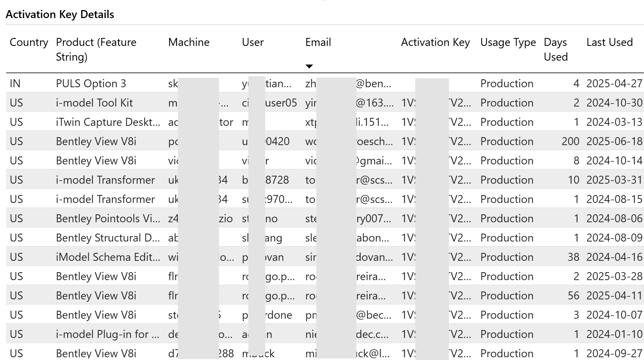Click the Bentley Structural product cell

[108, 238]
